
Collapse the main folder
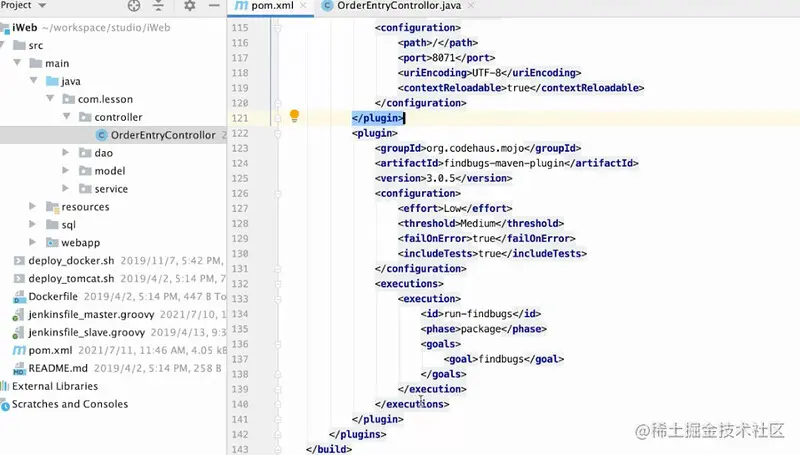point(17,62)
